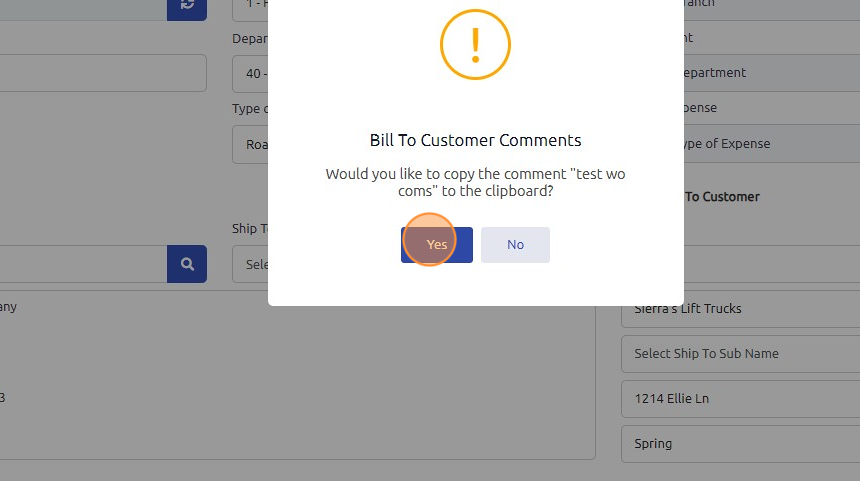Open the Department dropdown showing 40

[251, 73]
